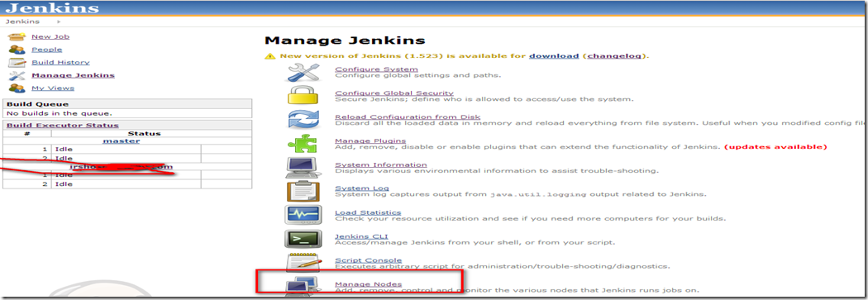This screenshot has width=868, height=300.
Task: Click the System Log clipboard icon
Action: pyautogui.click(x=303, y=192)
